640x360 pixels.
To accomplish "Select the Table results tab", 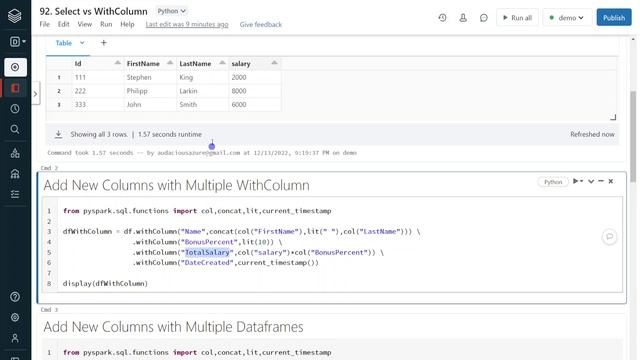I will (x=64, y=43).
